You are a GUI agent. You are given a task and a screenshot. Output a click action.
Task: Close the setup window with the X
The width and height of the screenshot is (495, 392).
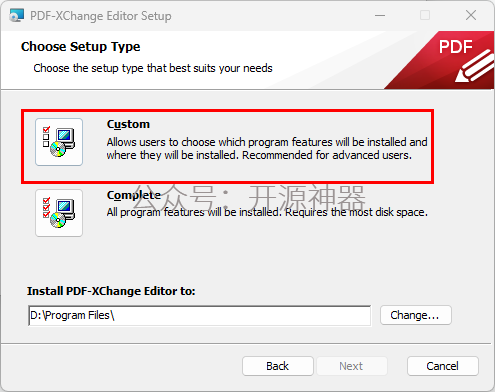(x=471, y=15)
